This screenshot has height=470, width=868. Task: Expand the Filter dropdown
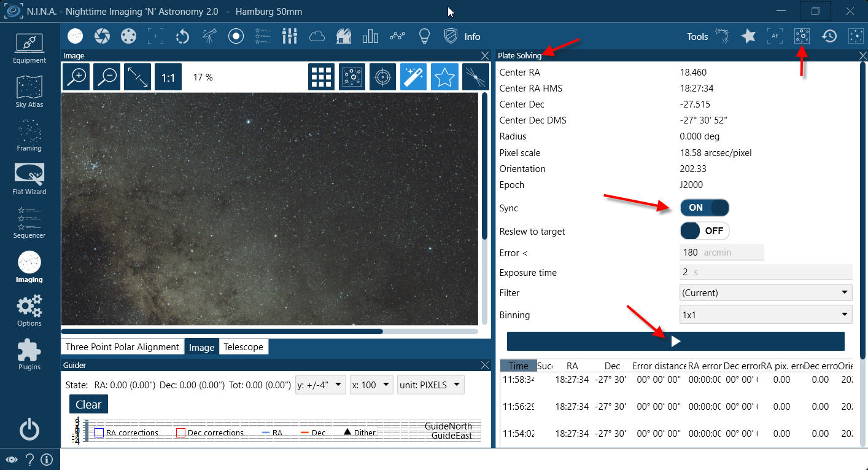click(765, 292)
